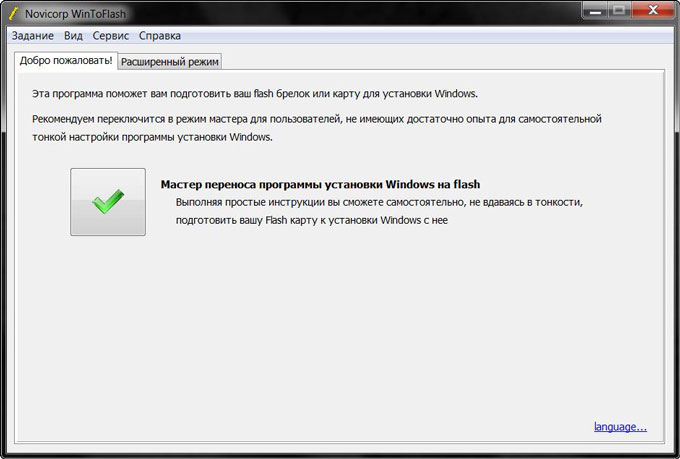Maximize the WinToFlash window
Viewport: 680px width, 459px height.
619,11
